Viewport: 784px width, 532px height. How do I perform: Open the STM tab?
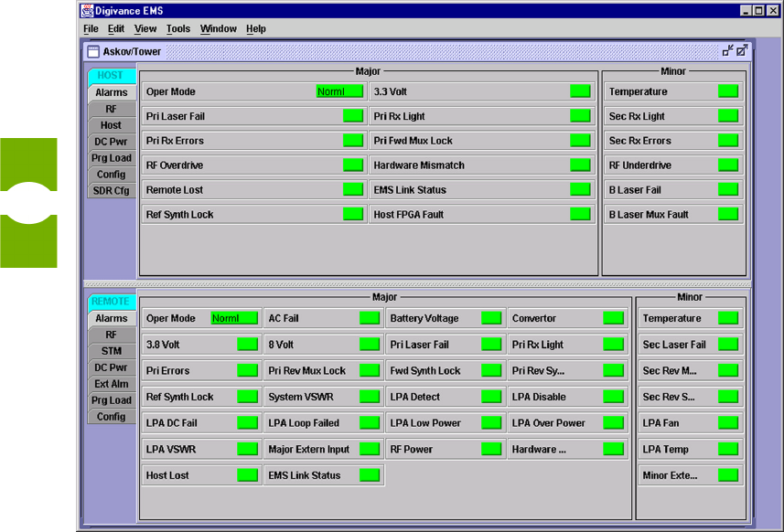(112, 351)
